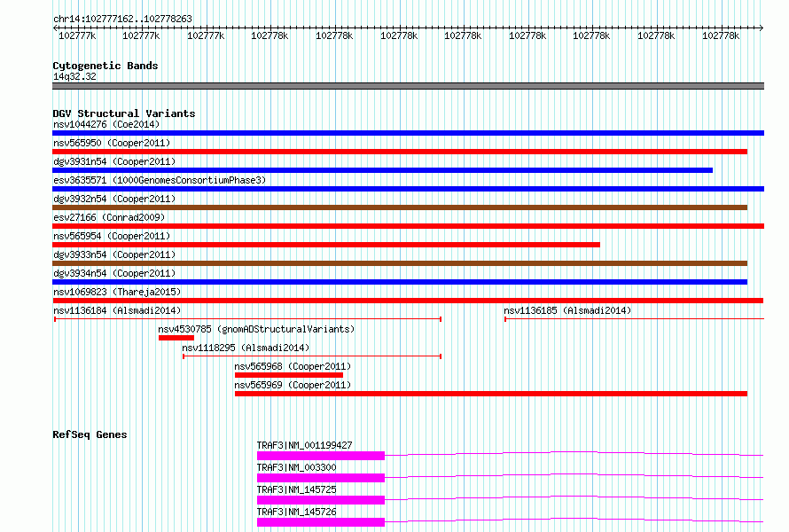Click the right arrow end of ruler
Viewport: 789px width, 532px height.
click(x=762, y=28)
